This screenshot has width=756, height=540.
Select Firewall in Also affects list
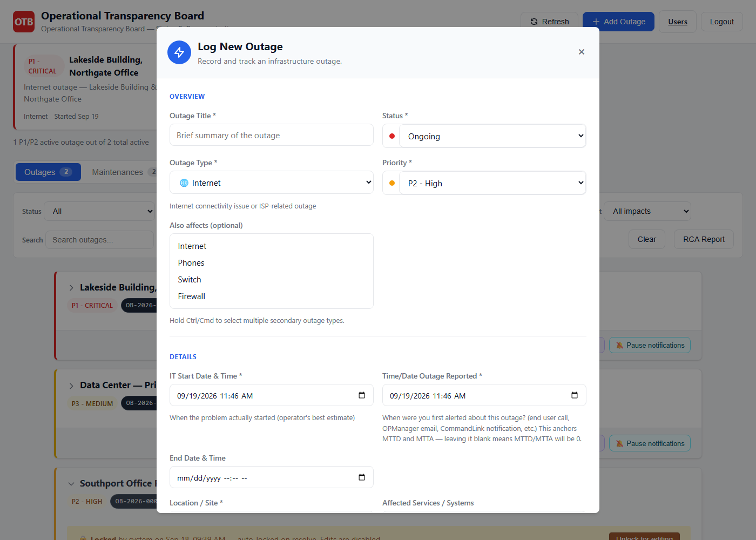[272, 296]
